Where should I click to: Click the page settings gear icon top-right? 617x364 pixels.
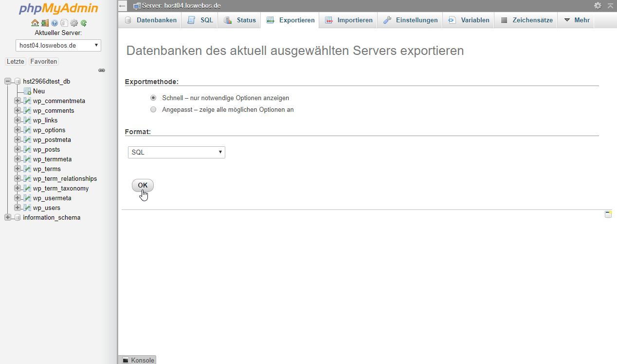(x=598, y=5)
